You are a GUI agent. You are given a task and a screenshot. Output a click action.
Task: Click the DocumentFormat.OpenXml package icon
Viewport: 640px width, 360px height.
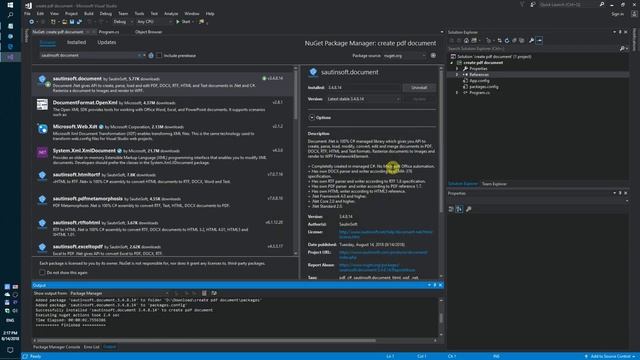click(x=42, y=104)
